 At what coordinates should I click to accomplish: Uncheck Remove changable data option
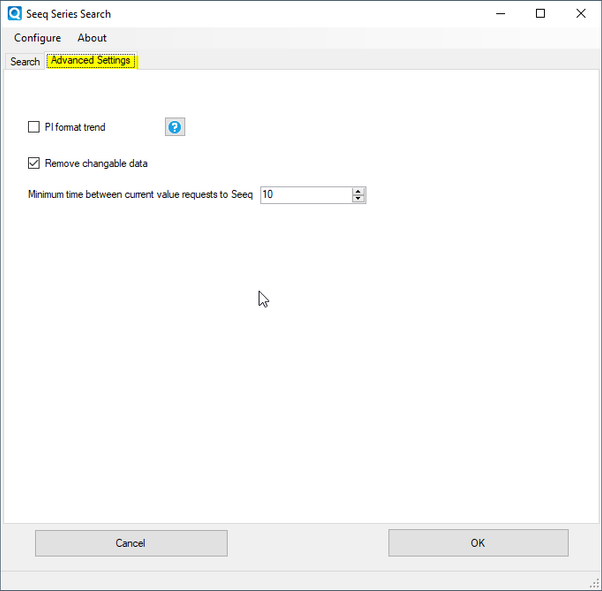pos(34,163)
